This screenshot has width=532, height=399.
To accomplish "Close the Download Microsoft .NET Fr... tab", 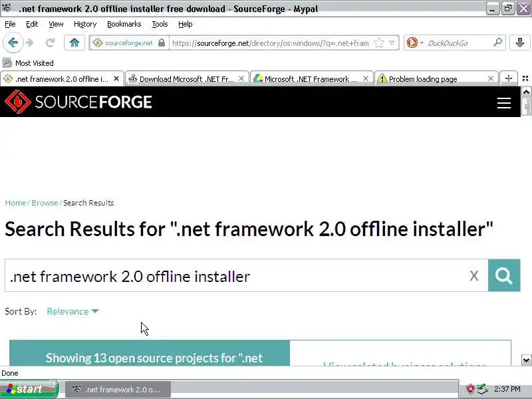I will point(241,78).
